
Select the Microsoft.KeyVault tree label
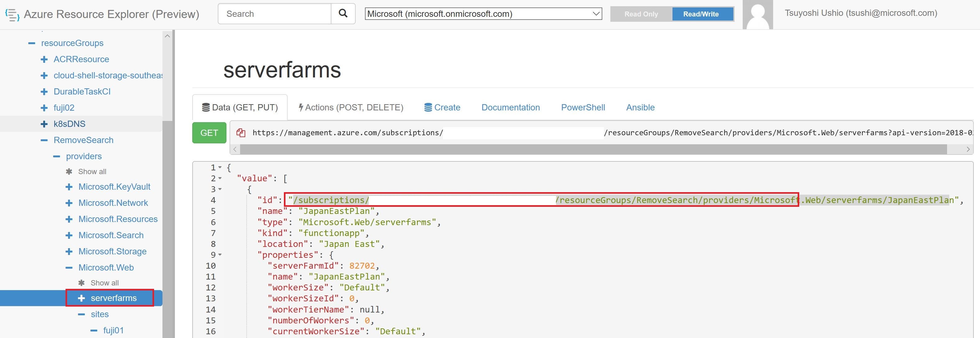114,187
